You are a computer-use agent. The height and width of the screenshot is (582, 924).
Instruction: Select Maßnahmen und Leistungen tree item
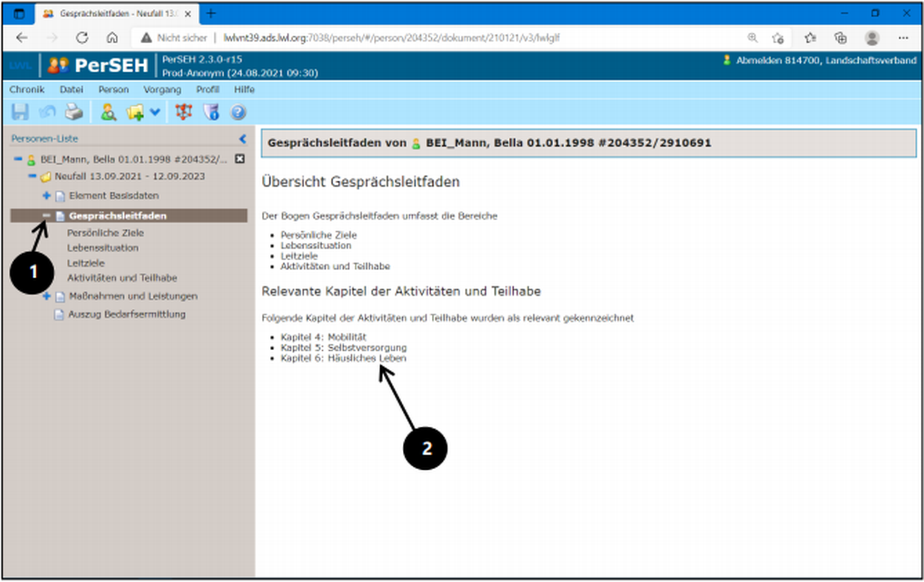(133, 297)
